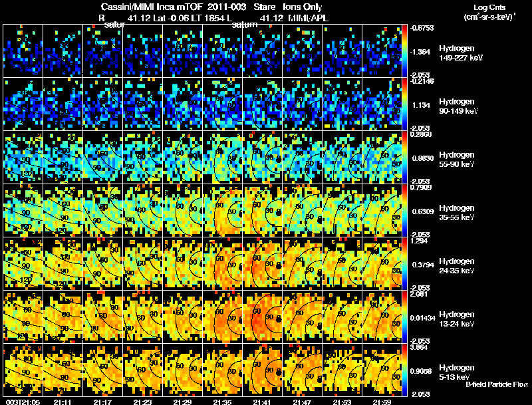Click the B-field Particle Flow label
Image resolution: width=532 pixels, height=405 pixels.
497,384
